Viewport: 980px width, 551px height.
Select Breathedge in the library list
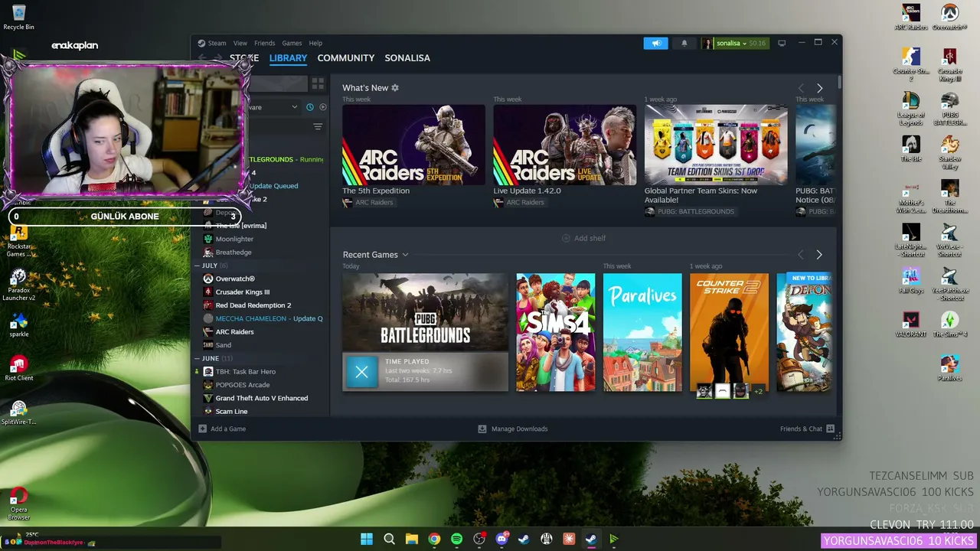point(234,253)
